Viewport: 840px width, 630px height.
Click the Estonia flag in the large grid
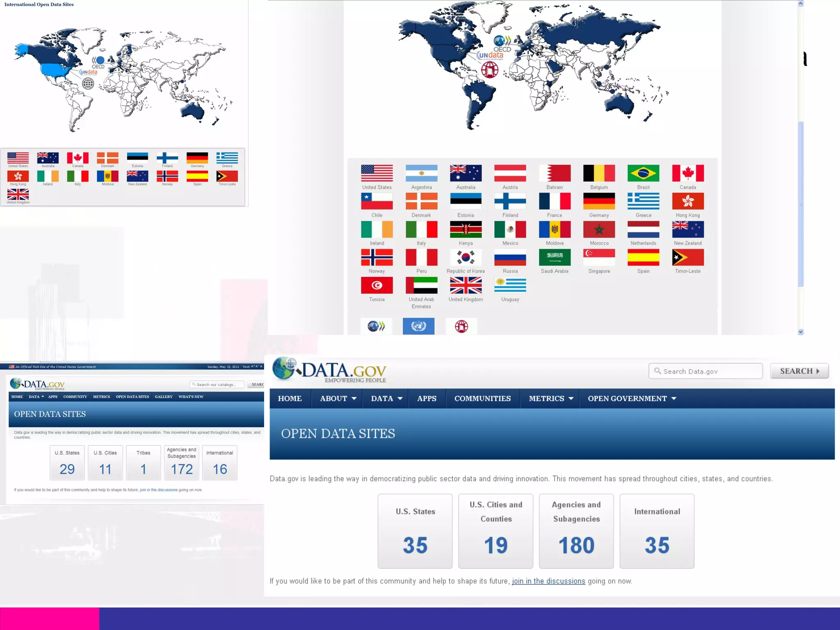(x=466, y=201)
